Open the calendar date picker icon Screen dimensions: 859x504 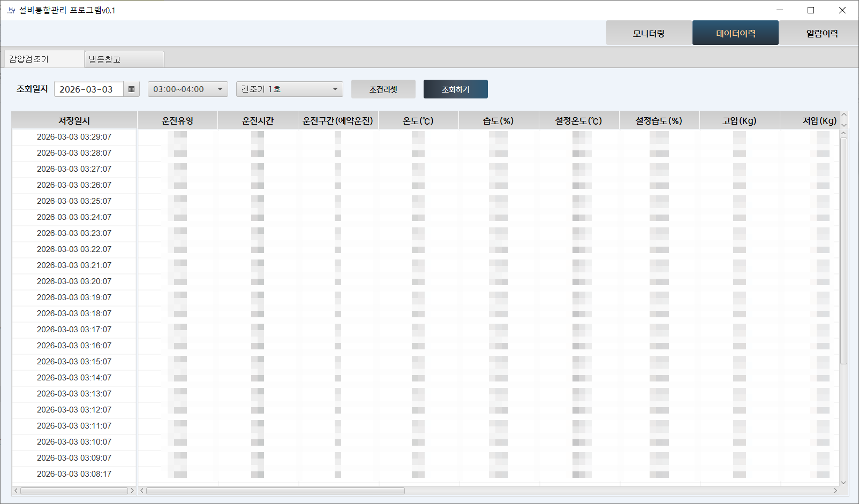(131, 89)
